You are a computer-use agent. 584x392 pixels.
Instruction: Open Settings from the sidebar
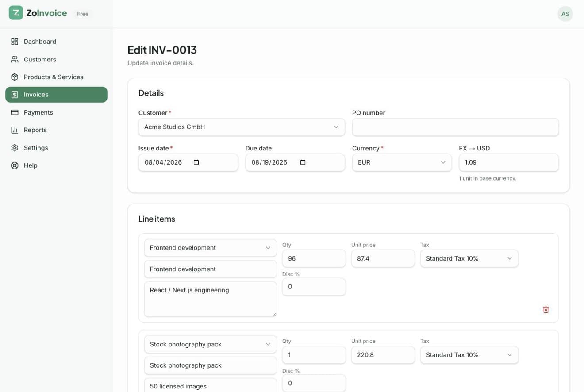[x=56, y=148]
